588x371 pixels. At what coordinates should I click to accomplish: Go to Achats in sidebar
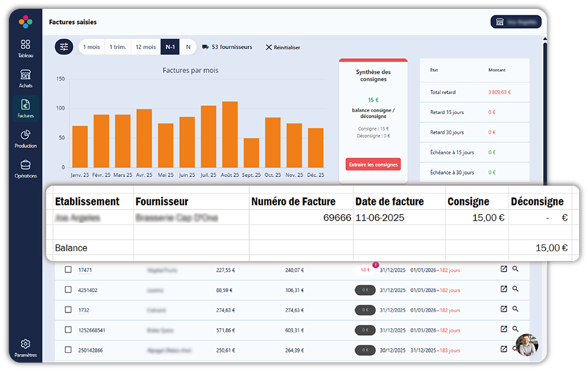[x=25, y=78]
